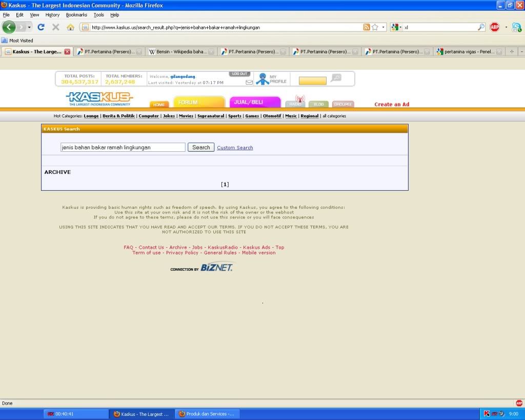Image resolution: width=525 pixels, height=420 pixels.
Task: Open the Lounge hot category
Action: tap(91, 116)
